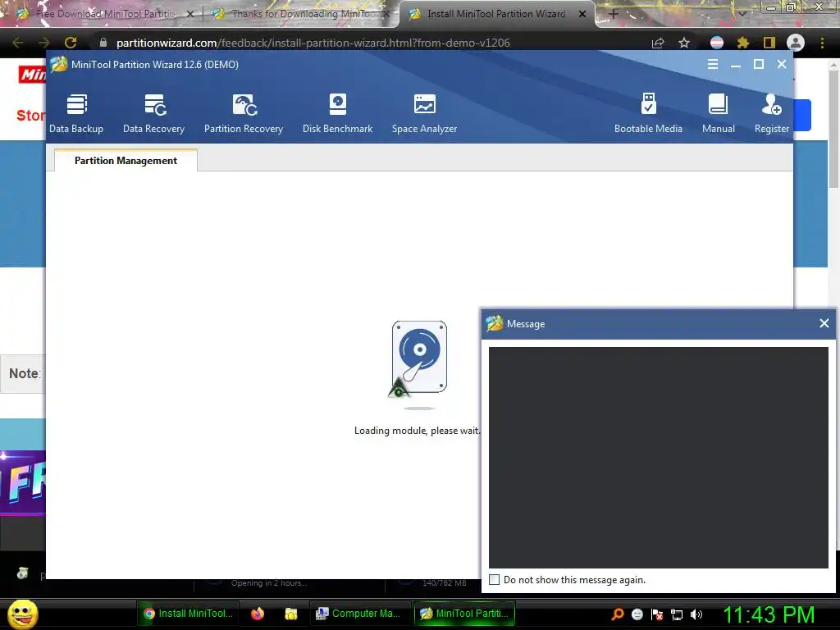Start Partition Recovery wizard
Image resolution: width=840 pixels, height=630 pixels.
point(243,113)
